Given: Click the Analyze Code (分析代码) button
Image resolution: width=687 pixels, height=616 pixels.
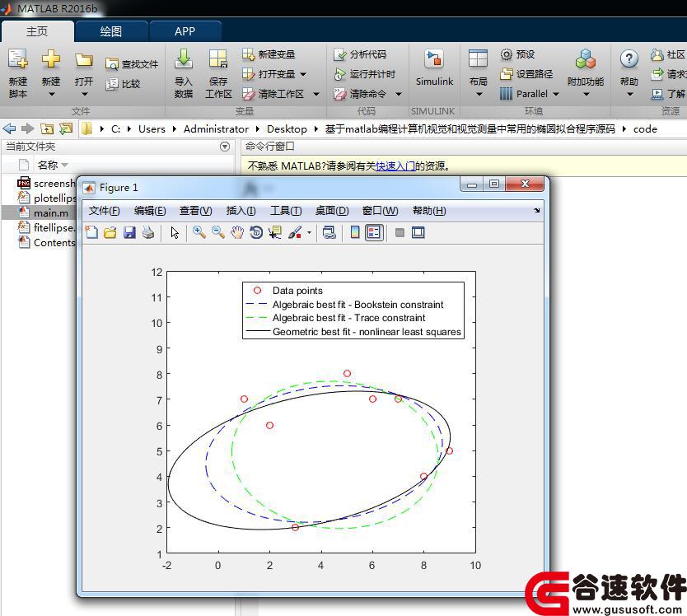Looking at the screenshot, I should (360, 54).
